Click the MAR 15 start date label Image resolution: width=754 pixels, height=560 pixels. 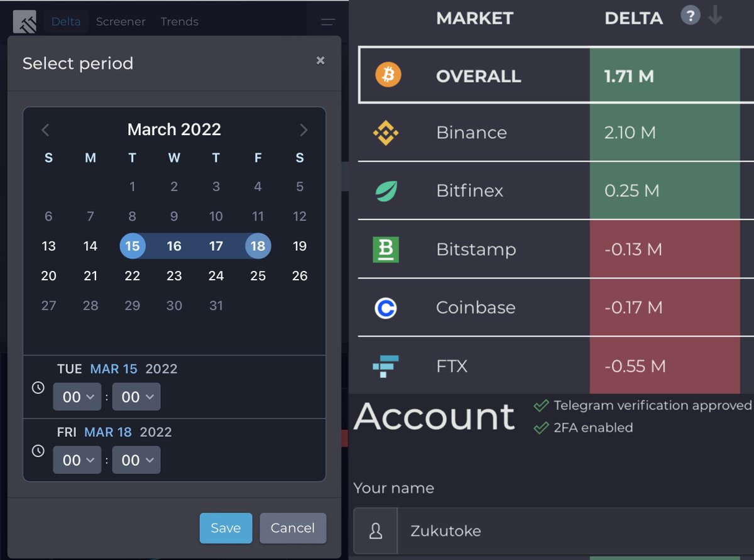[x=114, y=369]
